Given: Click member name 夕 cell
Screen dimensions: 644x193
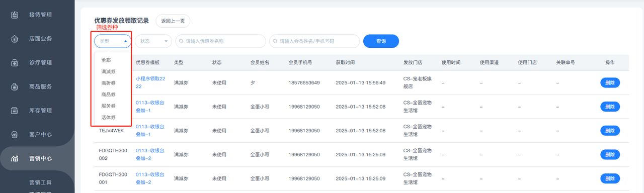Looking at the screenshot, I should click(x=253, y=82).
